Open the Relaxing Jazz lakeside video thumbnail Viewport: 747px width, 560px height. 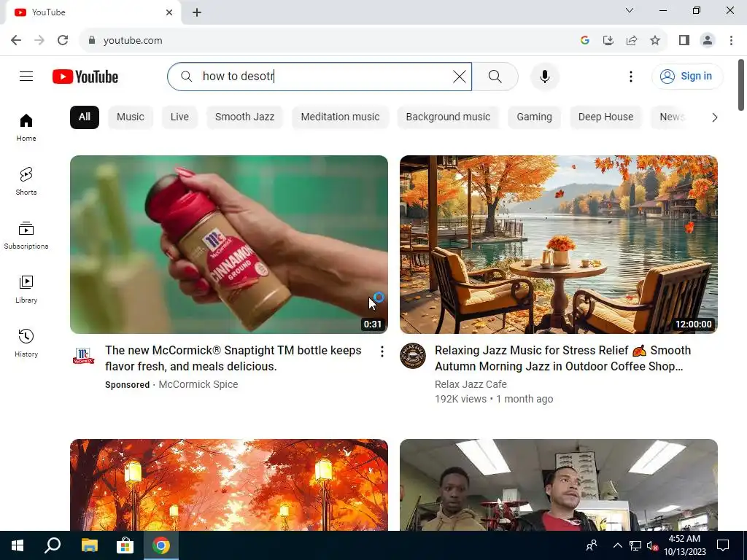click(x=558, y=244)
